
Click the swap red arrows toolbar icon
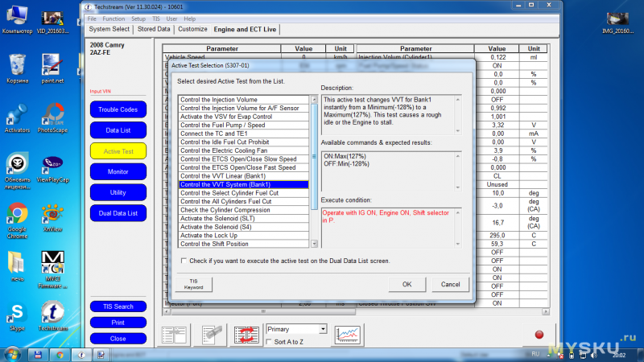click(246, 335)
